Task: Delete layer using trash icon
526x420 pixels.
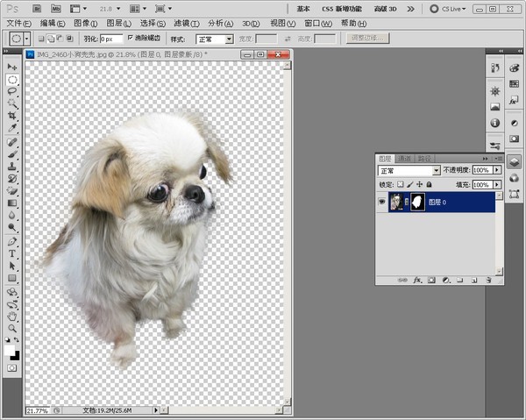Action: [489, 280]
